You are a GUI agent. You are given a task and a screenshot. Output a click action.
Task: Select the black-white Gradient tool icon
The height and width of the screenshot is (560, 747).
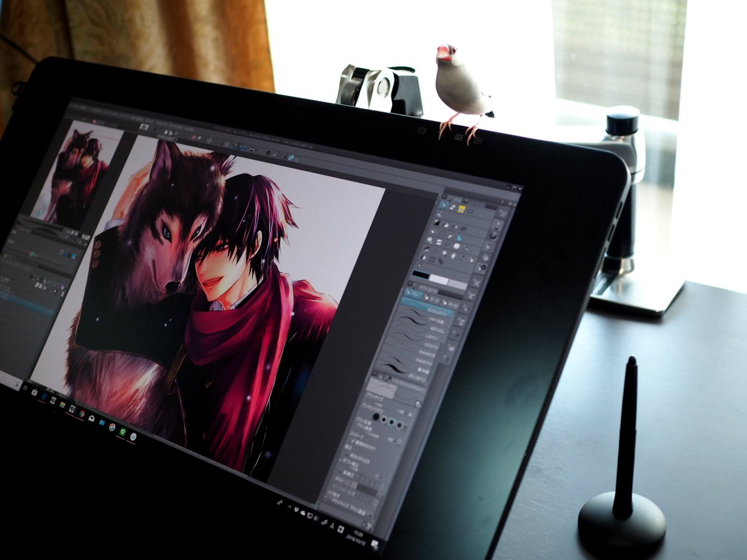click(x=436, y=222)
